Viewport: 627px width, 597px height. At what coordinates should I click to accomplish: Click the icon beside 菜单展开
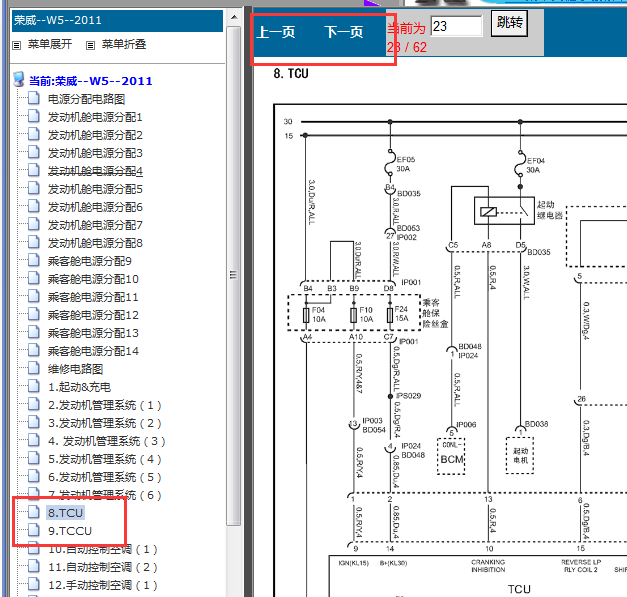click(x=16, y=45)
